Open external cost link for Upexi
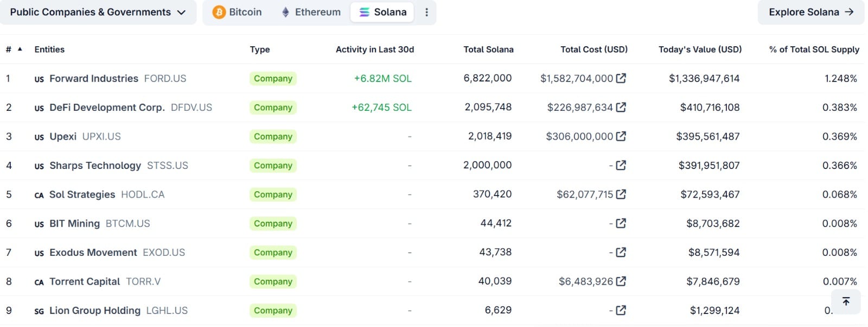 621,136
